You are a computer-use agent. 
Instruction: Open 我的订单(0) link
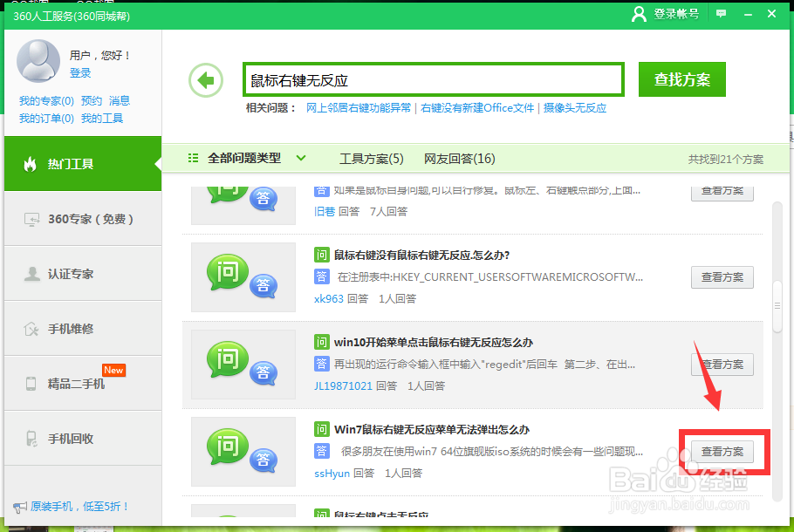tap(46, 119)
